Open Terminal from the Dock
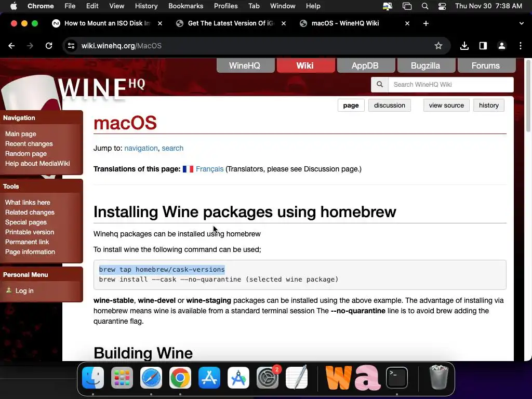The width and height of the screenshot is (532, 399). (x=396, y=378)
